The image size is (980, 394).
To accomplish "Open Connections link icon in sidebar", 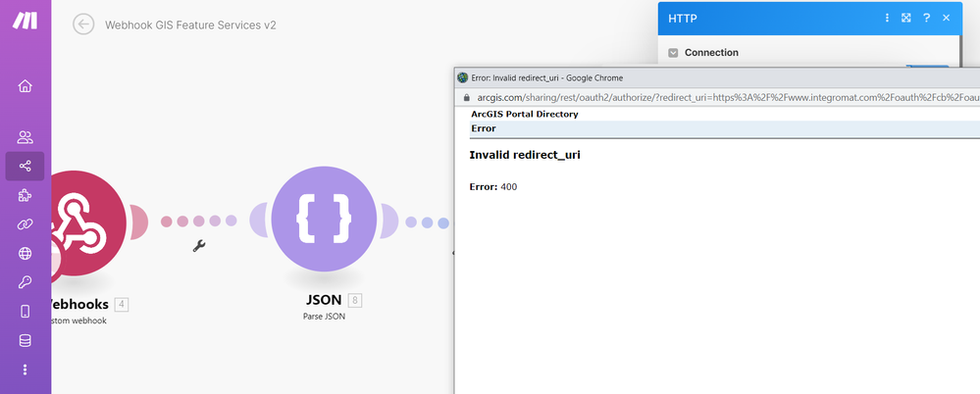I will 25,224.
